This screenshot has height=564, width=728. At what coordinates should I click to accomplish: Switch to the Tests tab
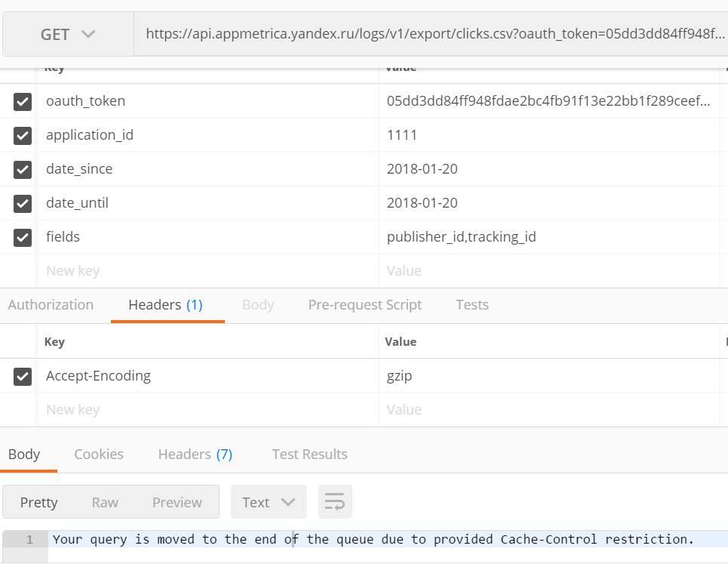tap(472, 305)
